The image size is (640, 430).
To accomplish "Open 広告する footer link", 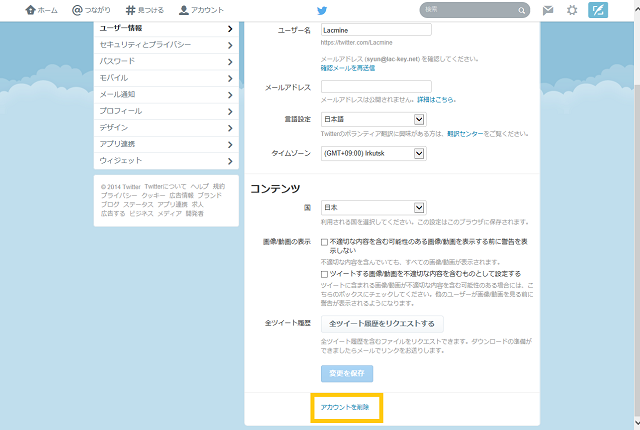I will [x=113, y=213].
